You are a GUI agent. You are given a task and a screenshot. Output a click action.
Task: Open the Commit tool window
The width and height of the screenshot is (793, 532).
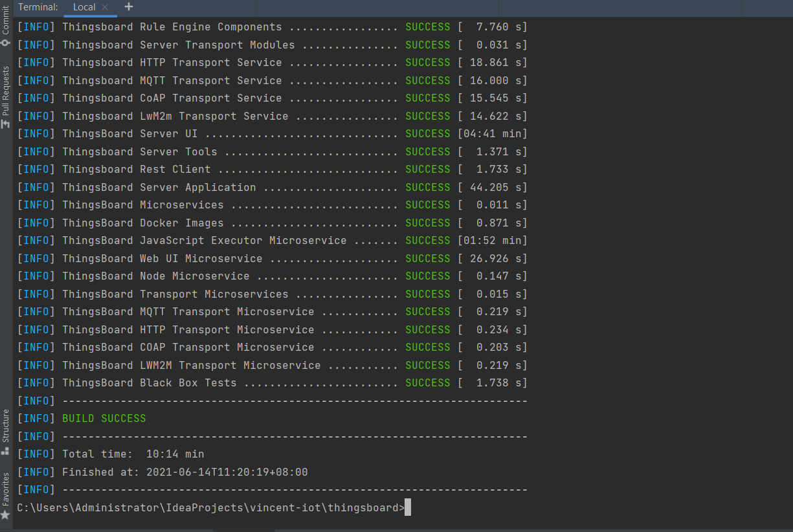tap(6, 27)
